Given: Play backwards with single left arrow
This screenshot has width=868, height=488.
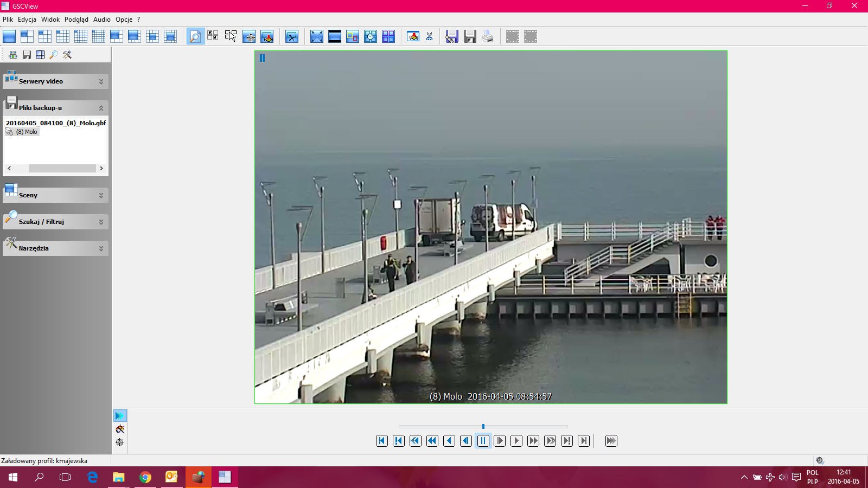Looking at the screenshot, I should pos(449,441).
